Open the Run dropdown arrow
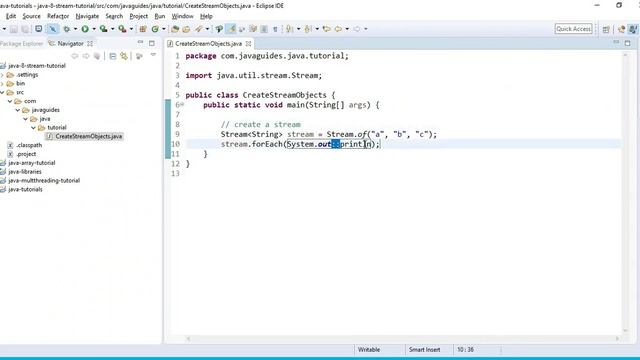This screenshot has height=360, width=640. [x=93, y=29]
